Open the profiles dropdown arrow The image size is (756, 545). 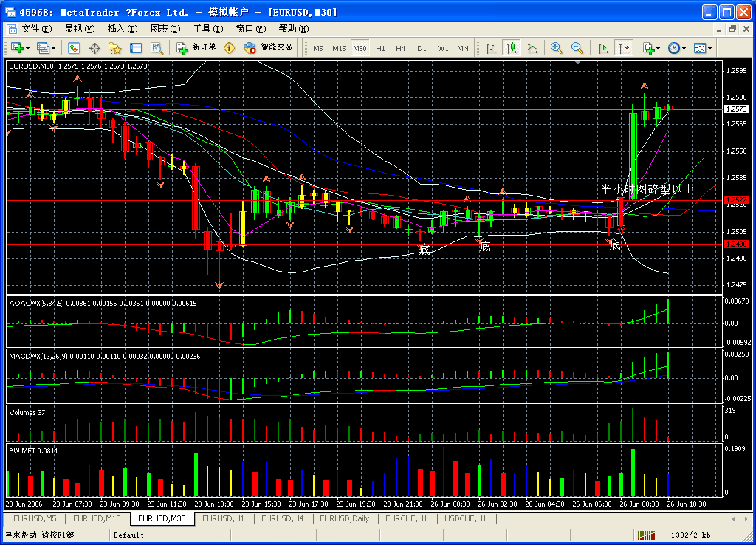[53, 48]
